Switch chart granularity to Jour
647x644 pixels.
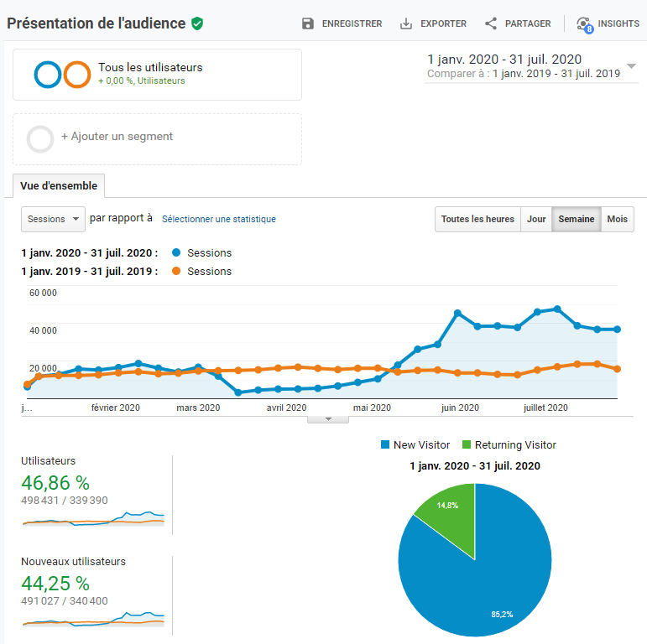(x=536, y=219)
